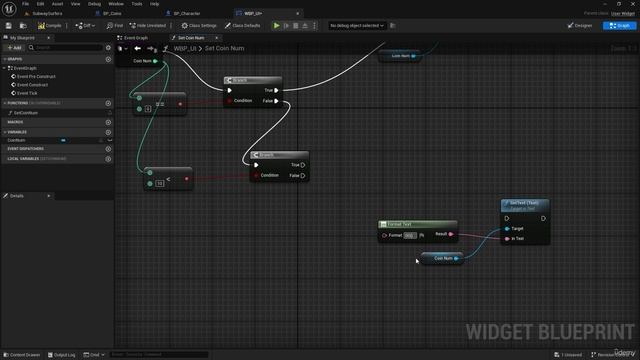Browse to asset in Content Browser
Image resolution: width=640 pixels, height=360 pixels.
pyautogui.click(x=23, y=26)
